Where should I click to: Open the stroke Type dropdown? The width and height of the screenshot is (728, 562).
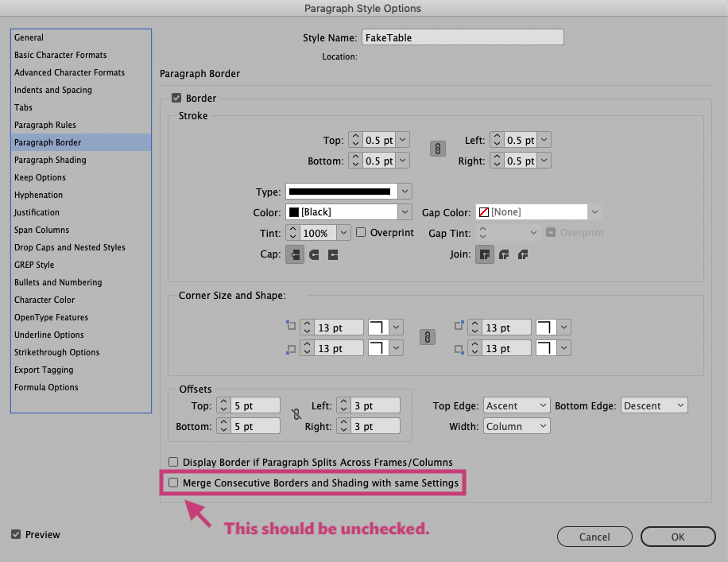405,192
